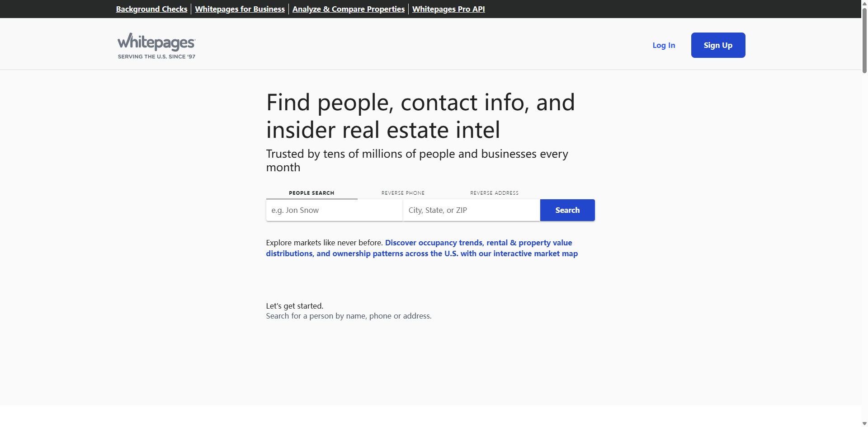Screen dimensions: 868x427
Task: Click the Whitepages logo
Action: click(x=156, y=46)
